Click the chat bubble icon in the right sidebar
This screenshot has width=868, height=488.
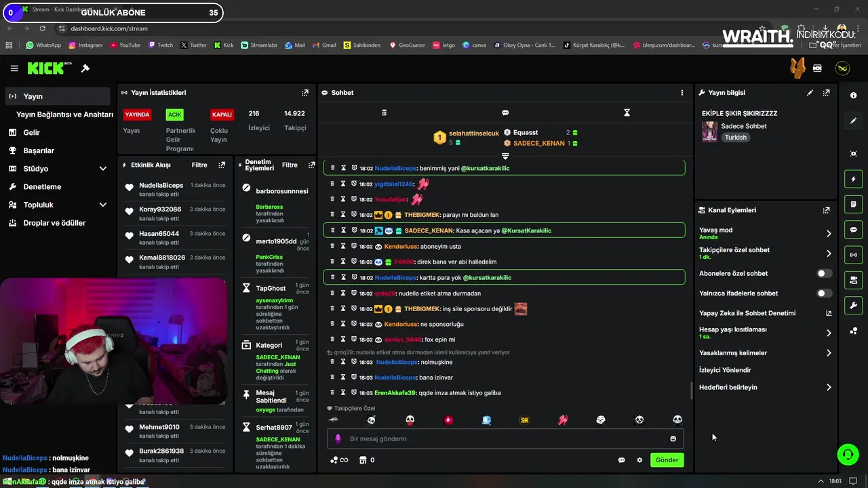pyautogui.click(x=853, y=230)
